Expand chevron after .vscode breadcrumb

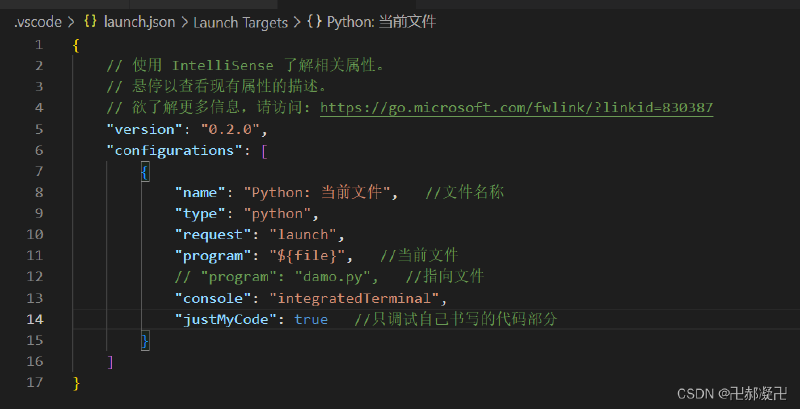coord(71,22)
